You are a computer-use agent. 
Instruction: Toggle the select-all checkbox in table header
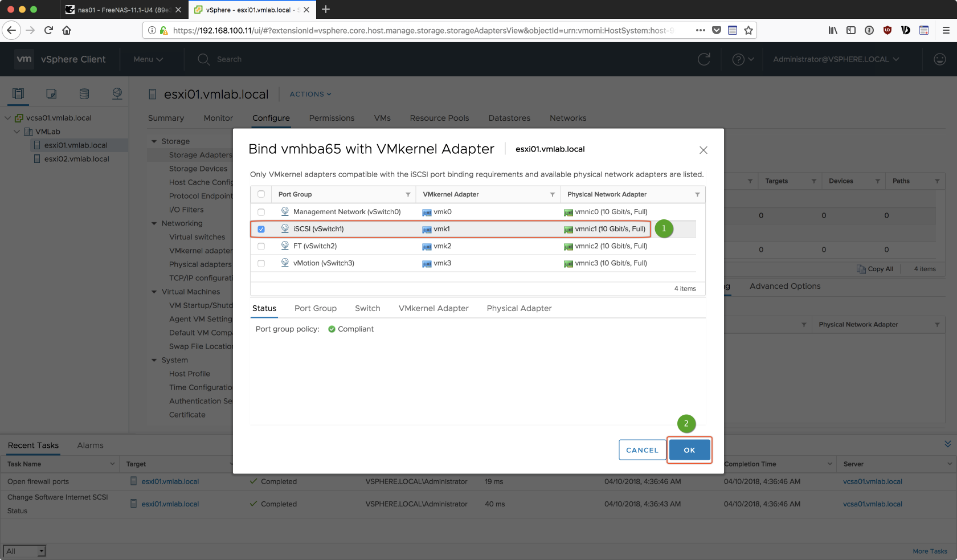tap(261, 194)
